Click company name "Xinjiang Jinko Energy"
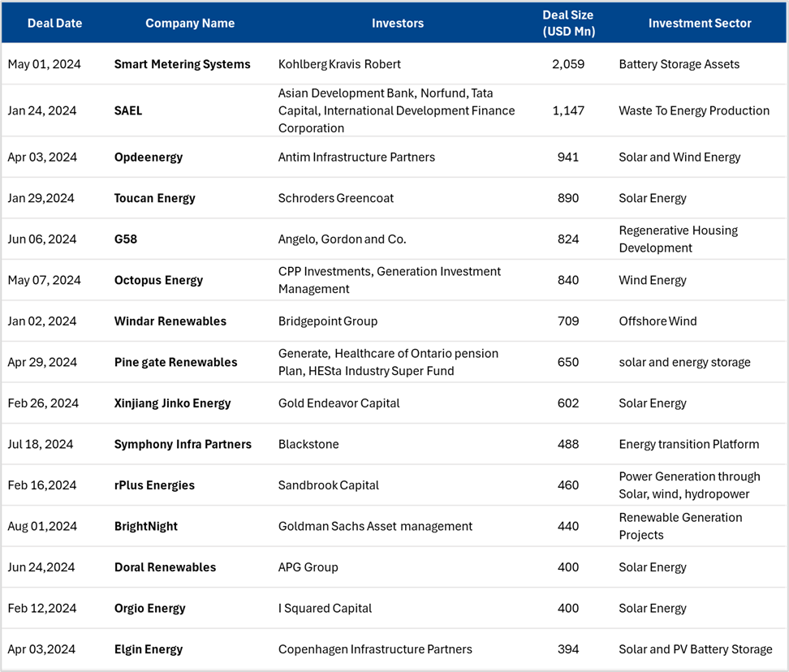 point(173,403)
